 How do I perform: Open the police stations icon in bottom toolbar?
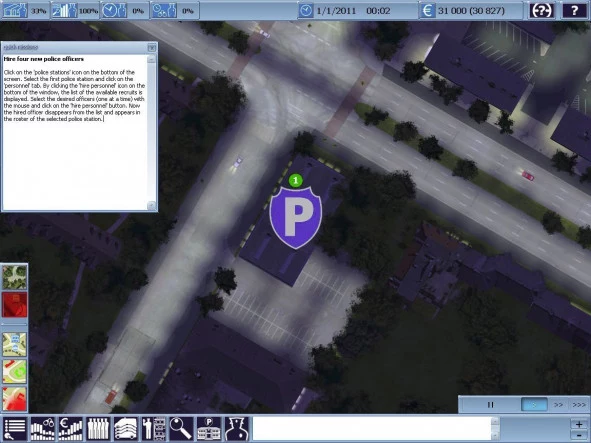click(x=209, y=428)
